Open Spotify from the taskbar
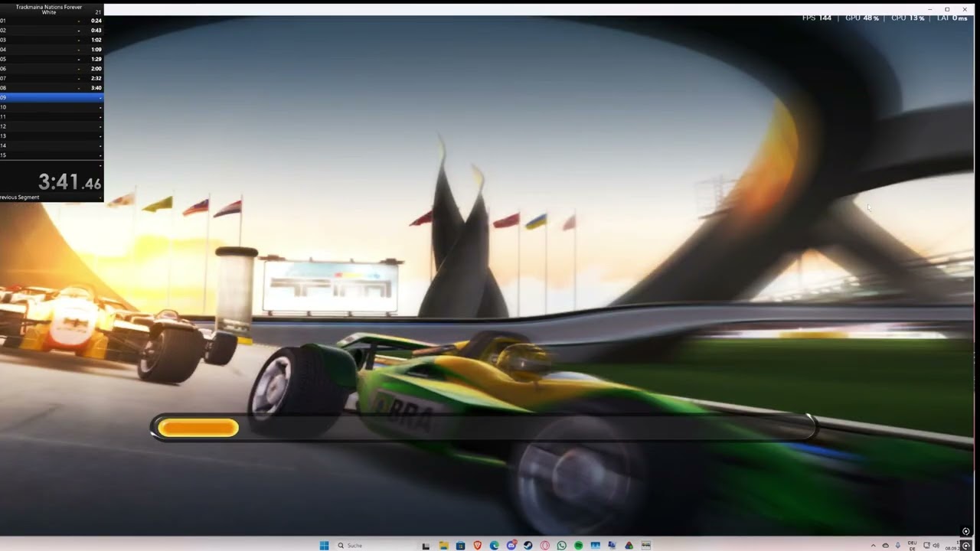The image size is (980, 551). tap(579, 546)
